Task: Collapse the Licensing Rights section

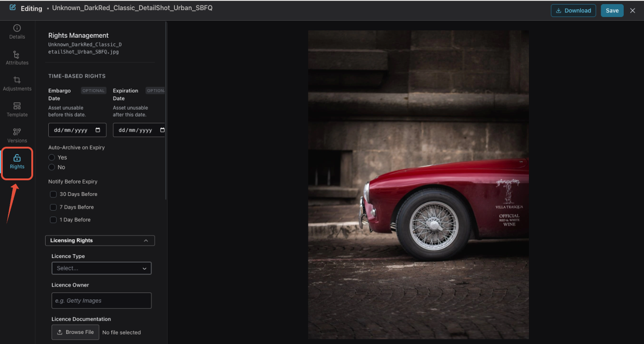Action: point(100,241)
